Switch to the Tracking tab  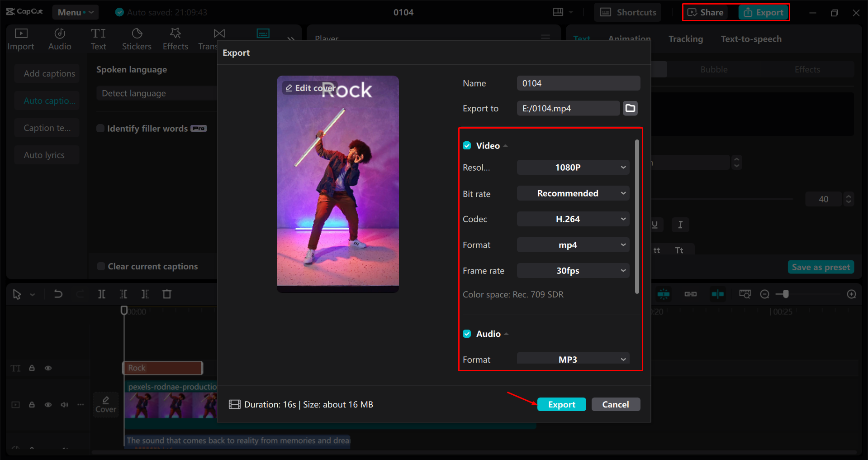685,39
